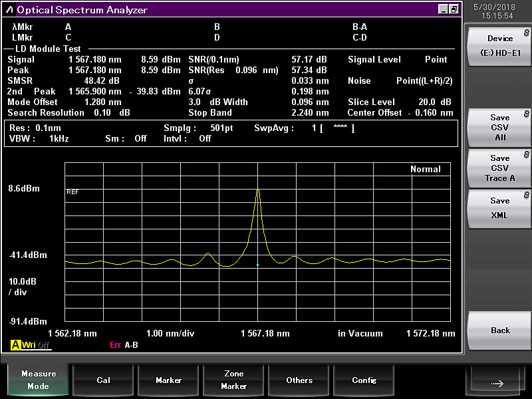Toggle the Trace A Wri/Off status

36,345
